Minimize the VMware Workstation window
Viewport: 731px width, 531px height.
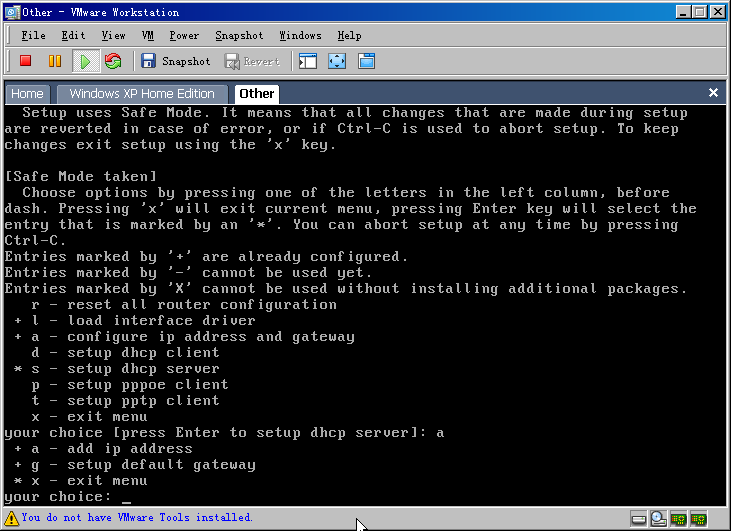point(683,12)
